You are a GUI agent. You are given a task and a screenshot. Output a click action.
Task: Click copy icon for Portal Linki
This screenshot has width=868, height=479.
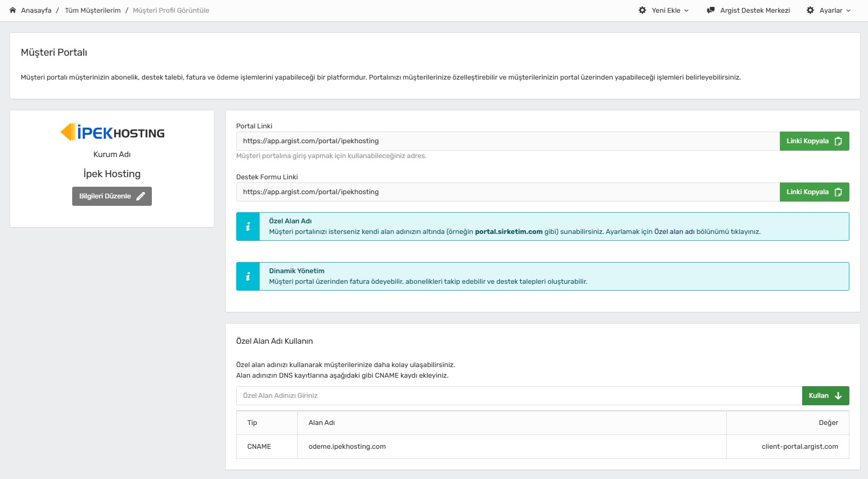tap(838, 141)
